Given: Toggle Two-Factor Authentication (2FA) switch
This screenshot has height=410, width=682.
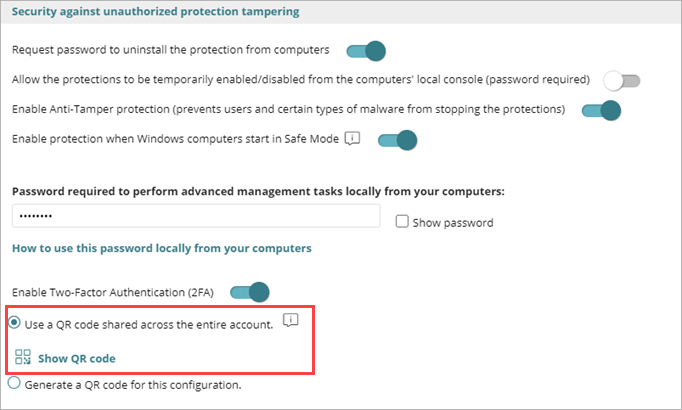Looking at the screenshot, I should click(x=250, y=292).
